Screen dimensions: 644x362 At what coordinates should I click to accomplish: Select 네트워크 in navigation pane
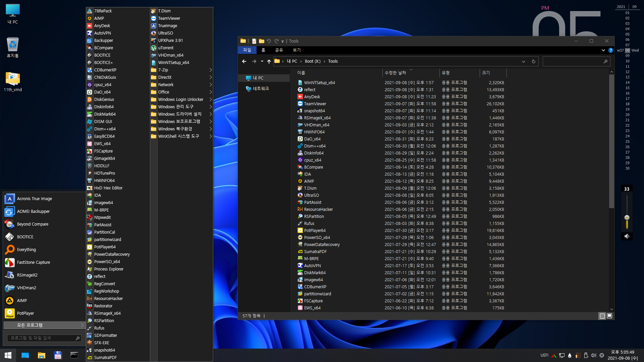tap(264, 89)
